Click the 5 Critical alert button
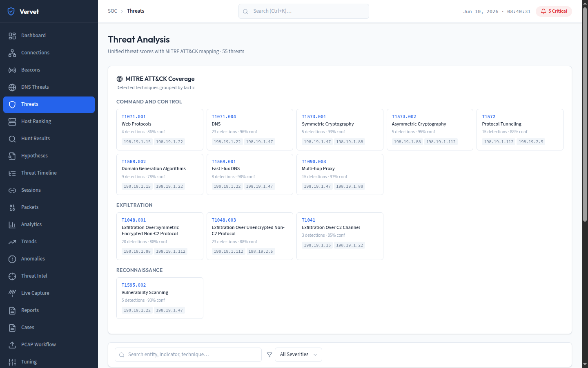Screen dimensions: 588x368 (x=554, y=11)
